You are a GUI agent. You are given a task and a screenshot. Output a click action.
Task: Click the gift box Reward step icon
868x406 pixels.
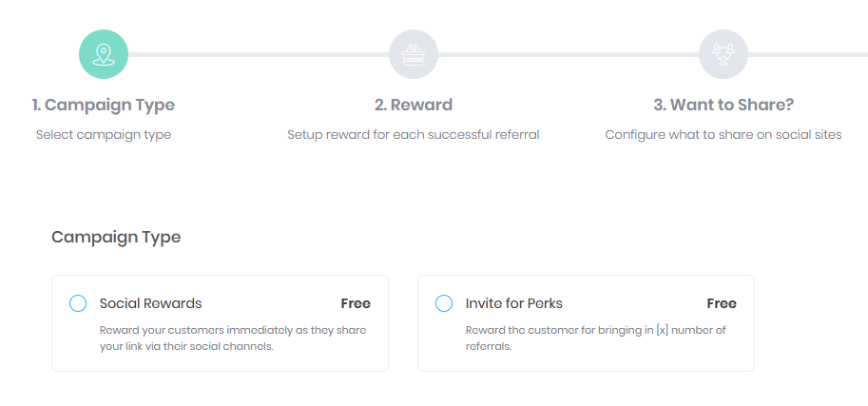click(414, 54)
